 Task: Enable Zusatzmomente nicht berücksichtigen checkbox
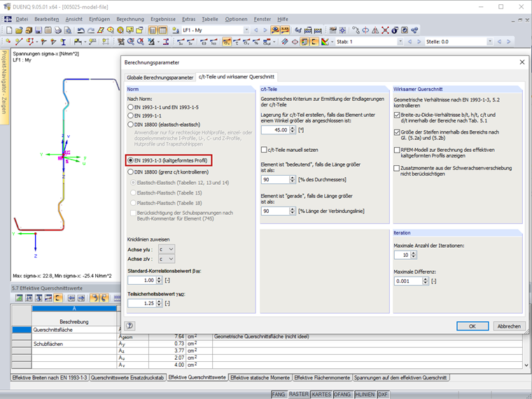[x=397, y=168]
